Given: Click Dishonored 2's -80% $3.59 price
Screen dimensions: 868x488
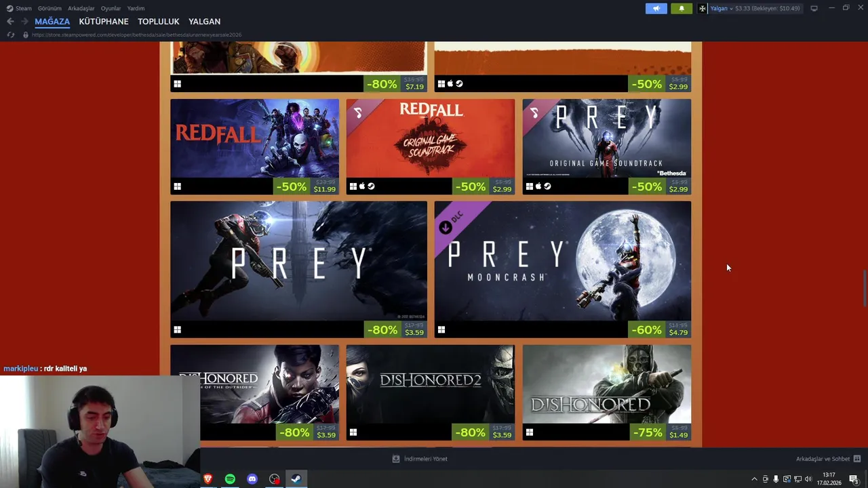Looking at the screenshot, I should coord(484,432).
